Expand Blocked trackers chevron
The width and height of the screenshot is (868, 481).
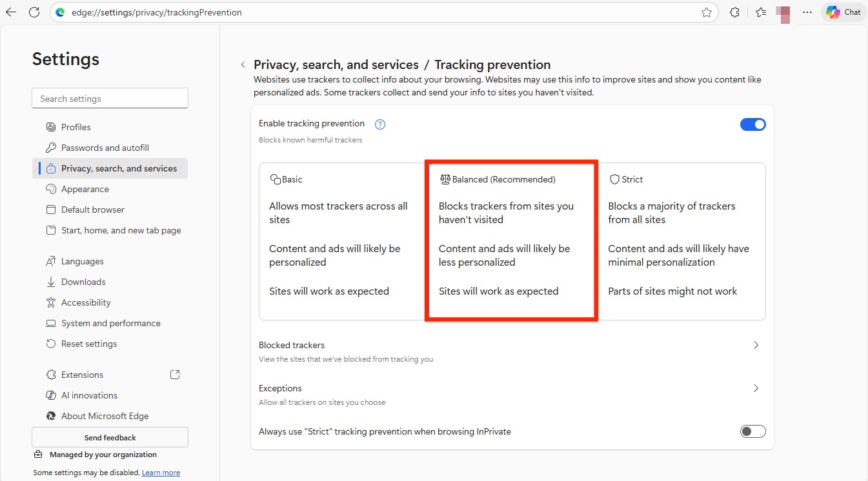(x=756, y=345)
